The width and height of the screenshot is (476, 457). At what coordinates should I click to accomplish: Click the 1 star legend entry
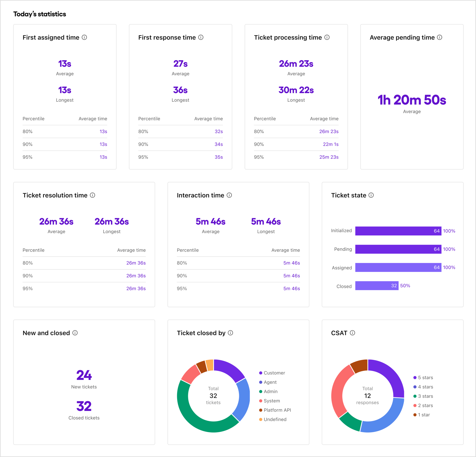coord(422,415)
